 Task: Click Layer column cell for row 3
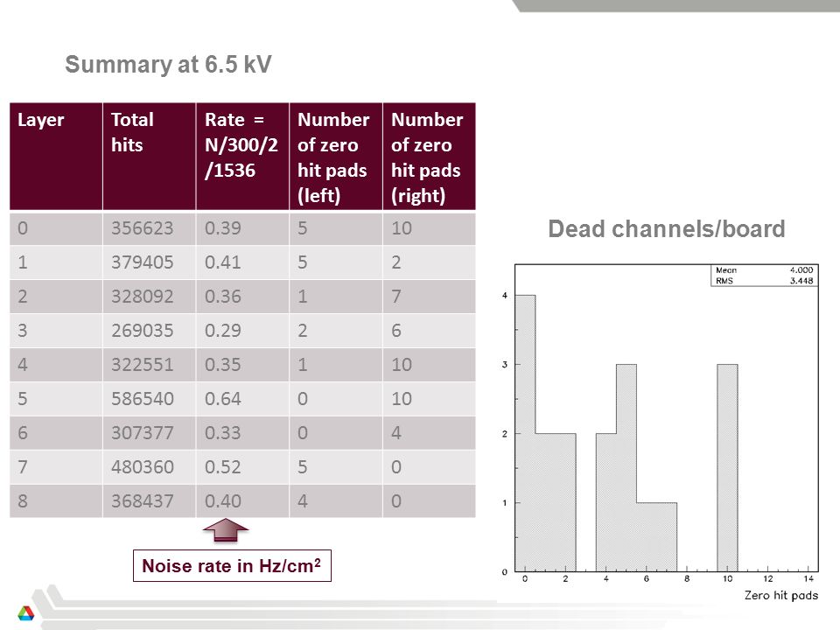click(x=56, y=331)
